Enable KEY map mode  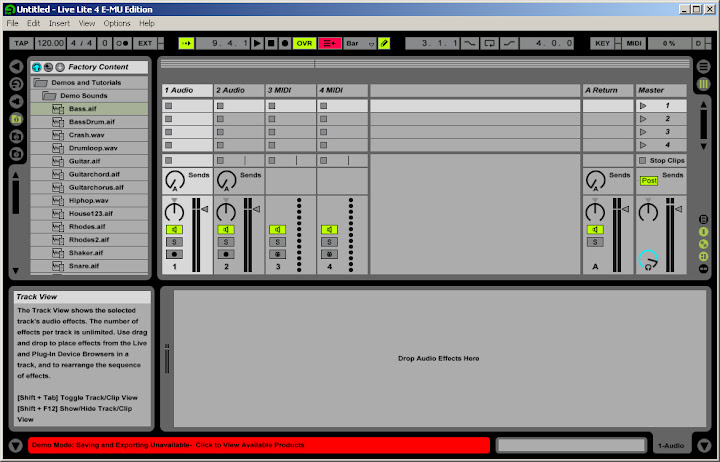click(x=602, y=43)
